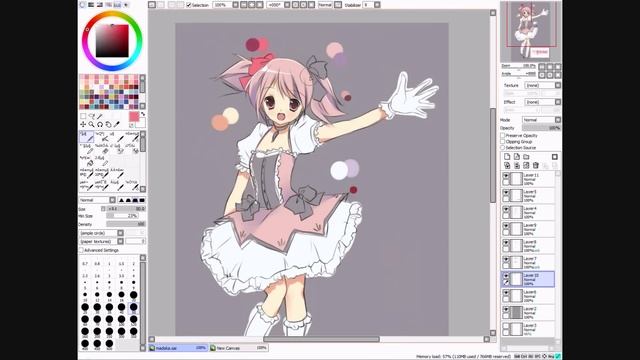Viewport: 640px width, 360px height.
Task: Create a new layer folder set
Action: pos(527,157)
